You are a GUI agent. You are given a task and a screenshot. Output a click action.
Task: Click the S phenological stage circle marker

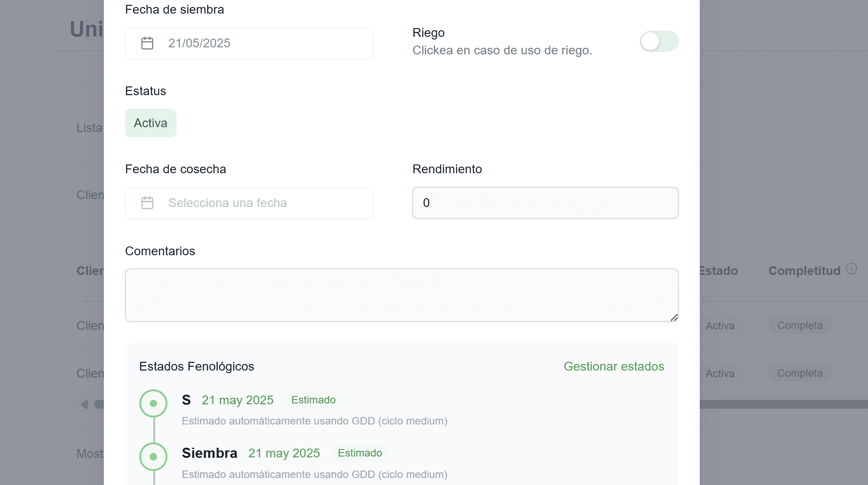[x=153, y=403]
